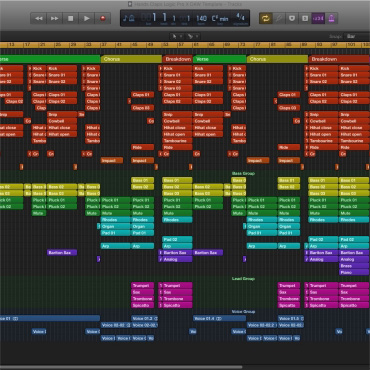
Task: Toggle the purple Metronome click button
Action: (331, 18)
